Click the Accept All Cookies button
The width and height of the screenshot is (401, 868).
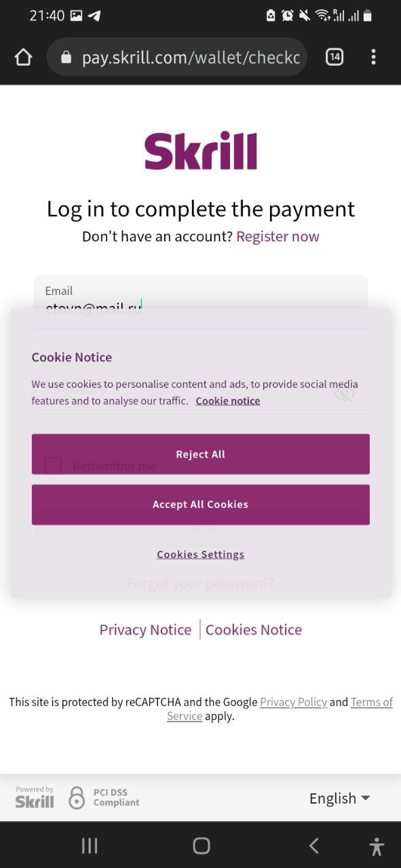(x=201, y=505)
